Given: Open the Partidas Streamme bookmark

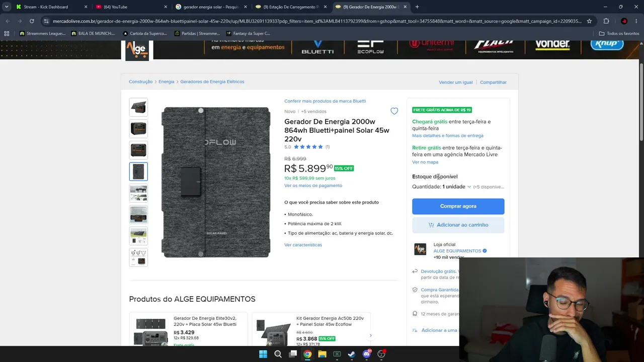Looking at the screenshot, I should point(197,34).
